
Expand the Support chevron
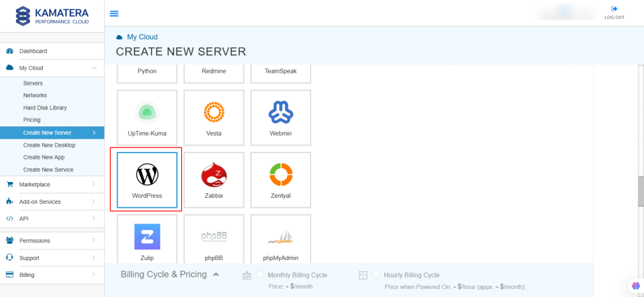(x=94, y=258)
